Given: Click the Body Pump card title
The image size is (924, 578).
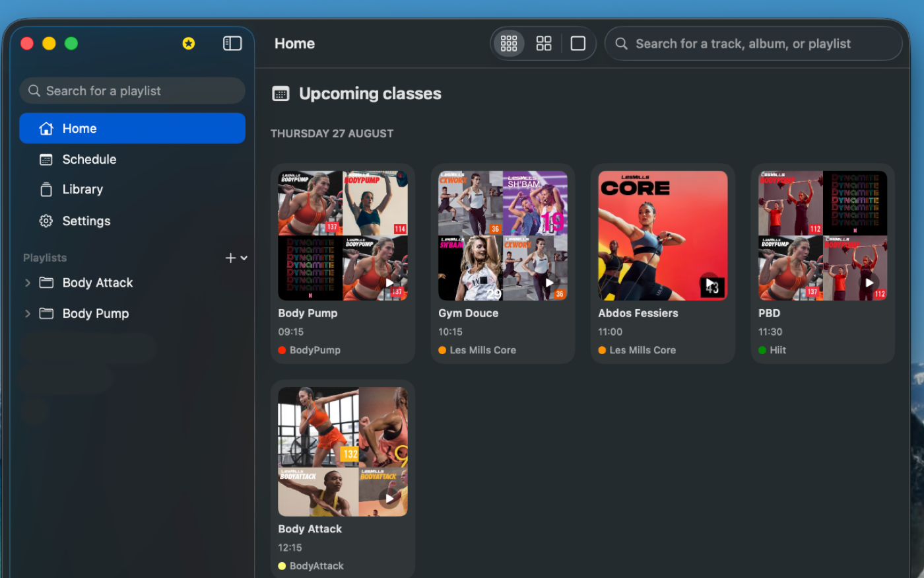Looking at the screenshot, I should (308, 313).
